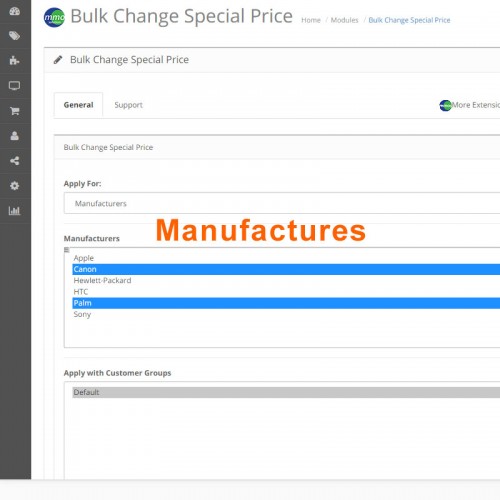The image size is (500, 500).
Task: Click the mmo logo beside page title
Action: [54, 17]
